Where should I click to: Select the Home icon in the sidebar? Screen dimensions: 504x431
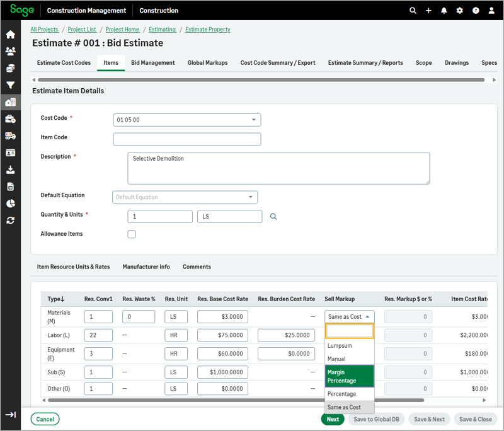[x=10, y=35]
